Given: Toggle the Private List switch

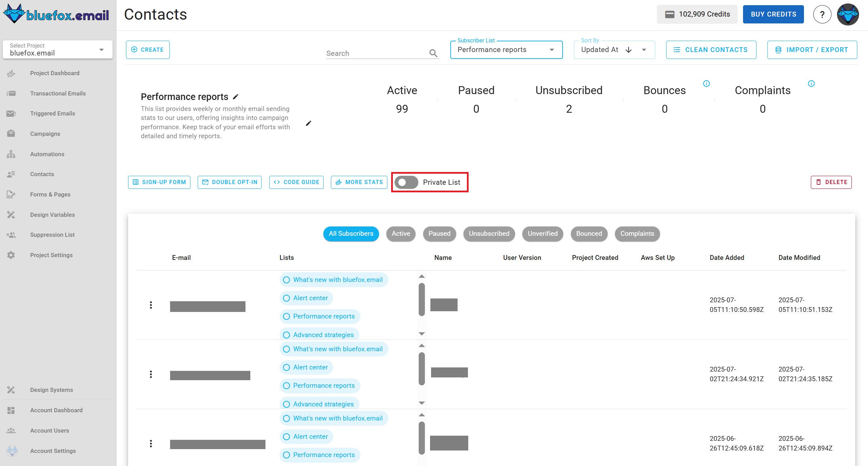Looking at the screenshot, I should (406, 182).
